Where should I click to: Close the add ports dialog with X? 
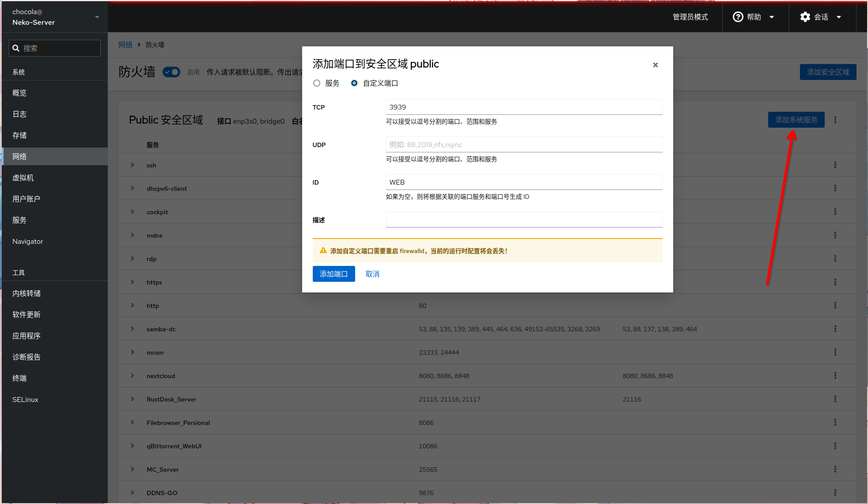pos(656,65)
